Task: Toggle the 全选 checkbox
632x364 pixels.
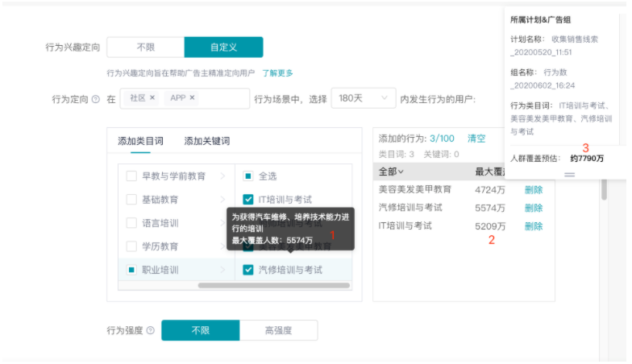Action: coord(248,176)
